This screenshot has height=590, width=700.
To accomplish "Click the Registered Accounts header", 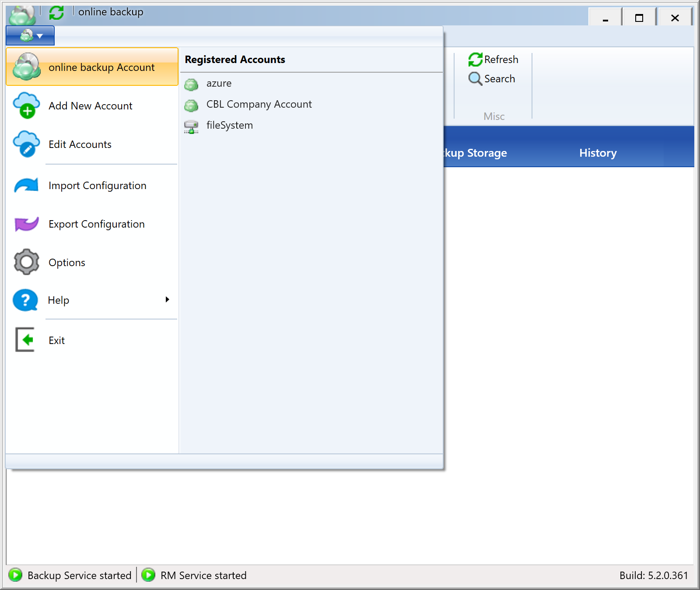I will (235, 60).
